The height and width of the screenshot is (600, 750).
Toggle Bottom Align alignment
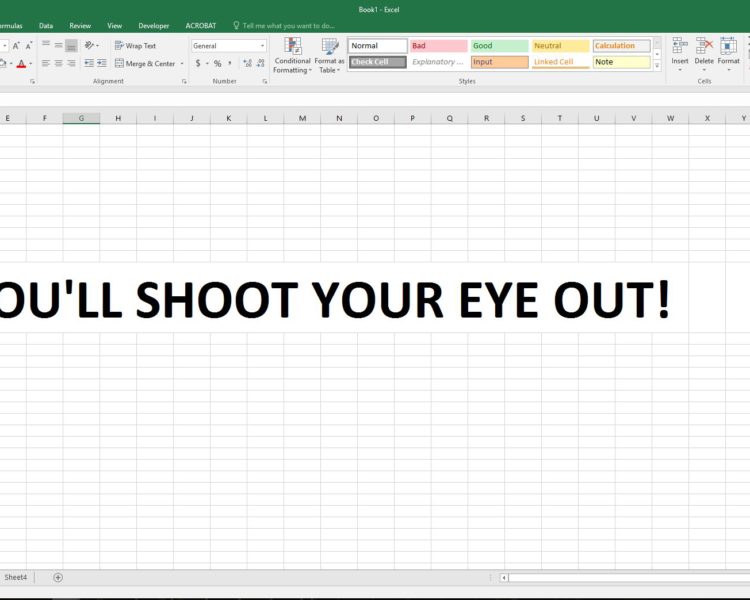coord(71,45)
